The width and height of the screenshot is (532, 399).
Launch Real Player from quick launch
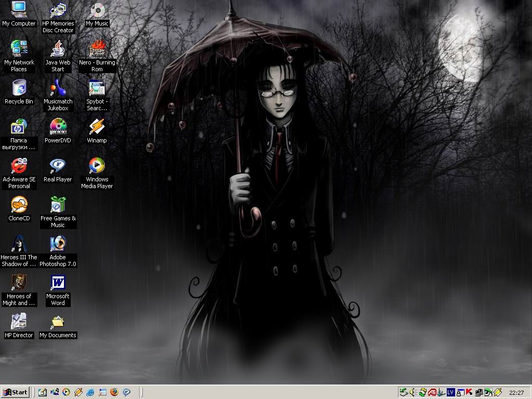(127, 393)
